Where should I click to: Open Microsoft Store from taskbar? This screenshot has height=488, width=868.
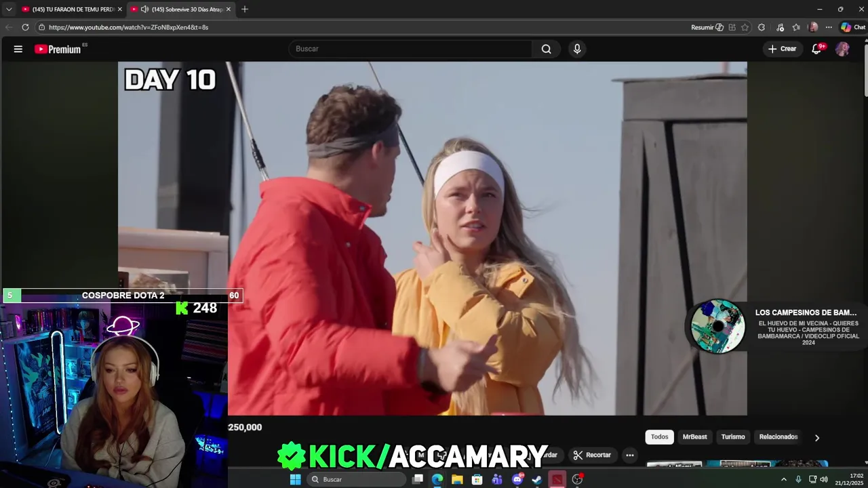[477, 479]
